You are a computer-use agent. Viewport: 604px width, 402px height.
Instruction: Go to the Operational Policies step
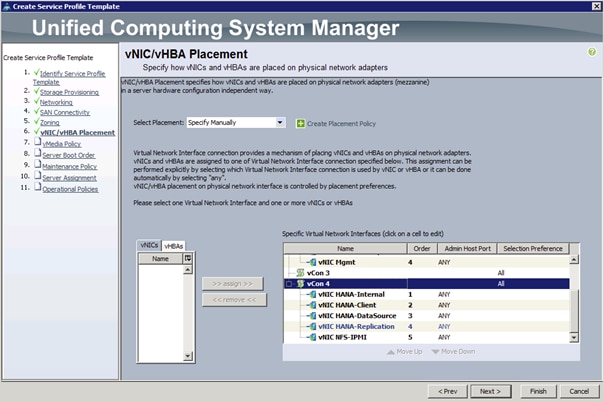click(x=70, y=189)
